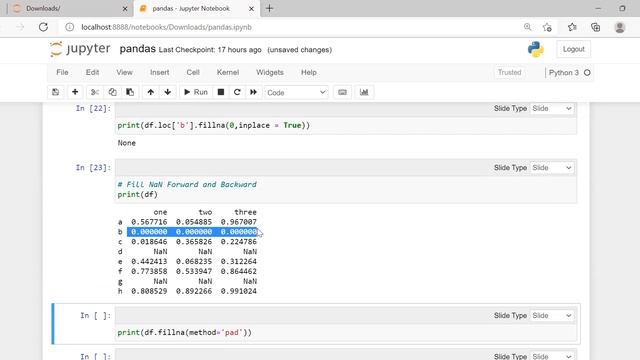Click value 0.773858 in row f
Image resolution: width=640 pixels, height=360 pixels.
[149, 271]
